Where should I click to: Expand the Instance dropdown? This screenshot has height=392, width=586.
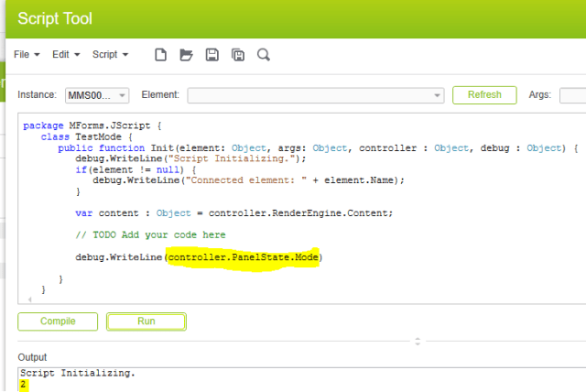click(x=123, y=95)
